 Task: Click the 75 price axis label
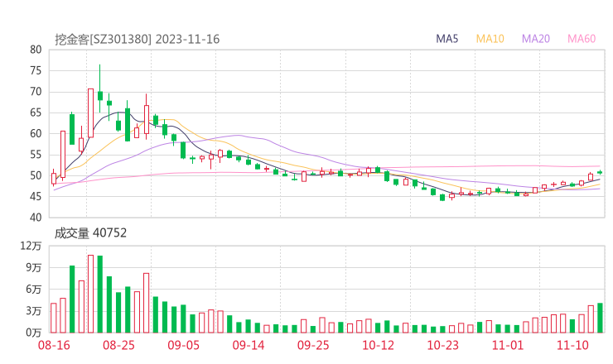(x=36, y=70)
